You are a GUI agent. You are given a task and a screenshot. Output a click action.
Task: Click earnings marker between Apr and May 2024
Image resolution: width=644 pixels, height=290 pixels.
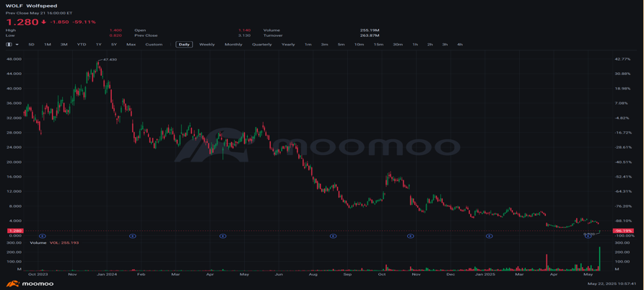pos(222,237)
